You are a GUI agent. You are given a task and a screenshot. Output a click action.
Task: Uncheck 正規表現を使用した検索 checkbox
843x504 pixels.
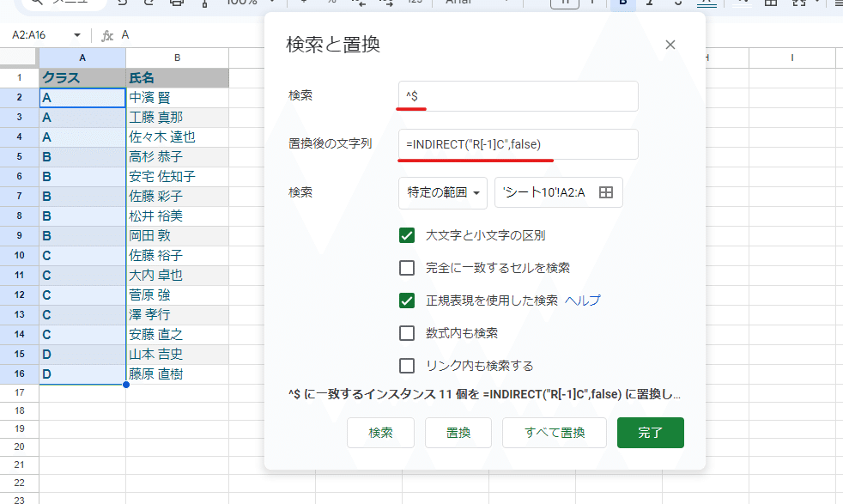point(407,301)
